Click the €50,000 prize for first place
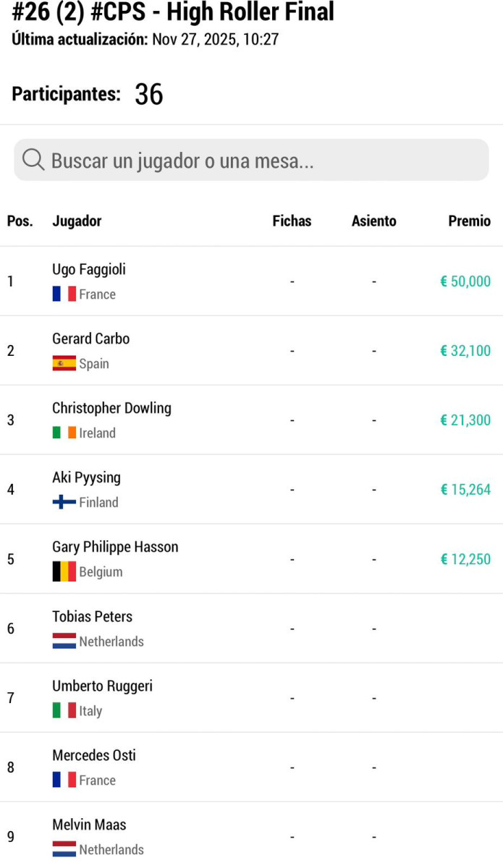503x868 pixels. pos(465,281)
